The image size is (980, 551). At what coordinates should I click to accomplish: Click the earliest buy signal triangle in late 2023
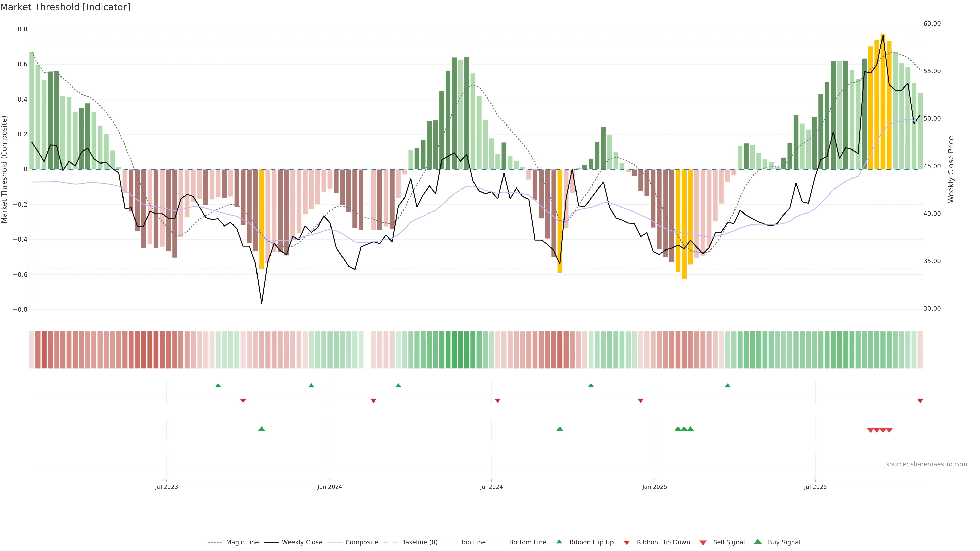pyautogui.click(x=261, y=429)
